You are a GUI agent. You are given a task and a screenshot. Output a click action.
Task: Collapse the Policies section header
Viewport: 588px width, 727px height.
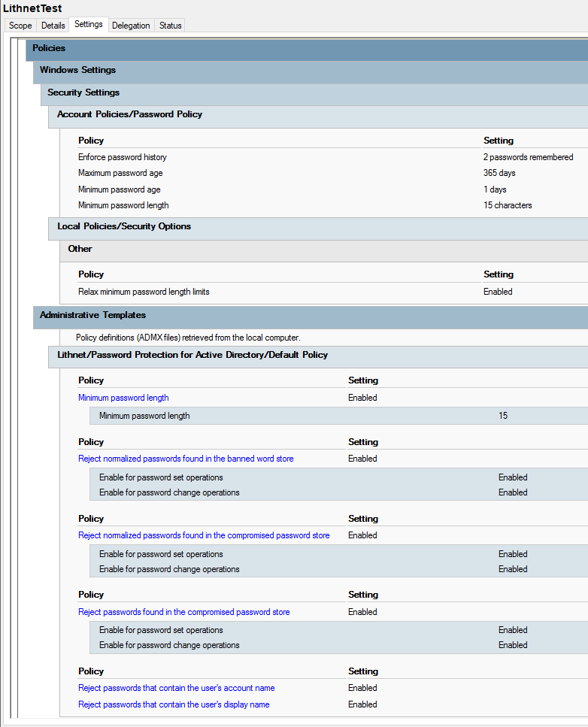click(x=307, y=49)
